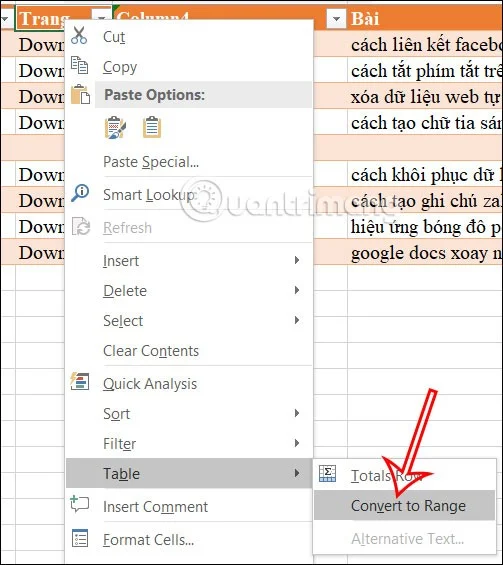Open Quick Analysis entry
Viewport: 503px width, 565px height.
coord(188,384)
